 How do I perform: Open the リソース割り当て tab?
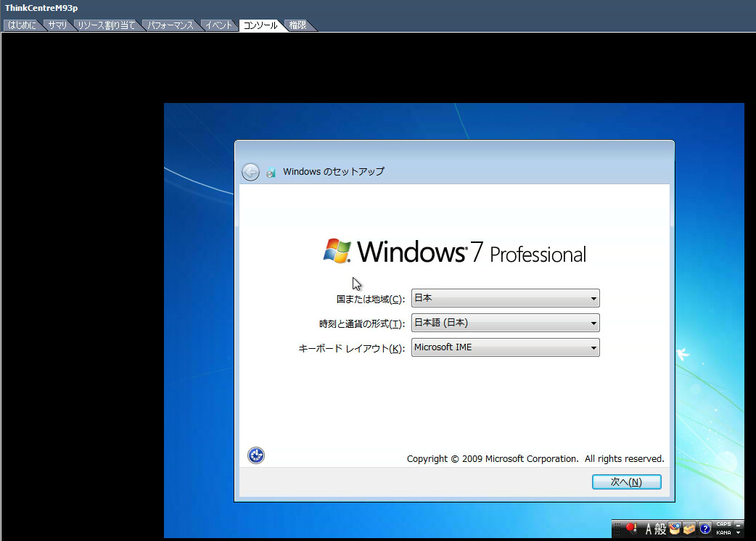(107, 25)
